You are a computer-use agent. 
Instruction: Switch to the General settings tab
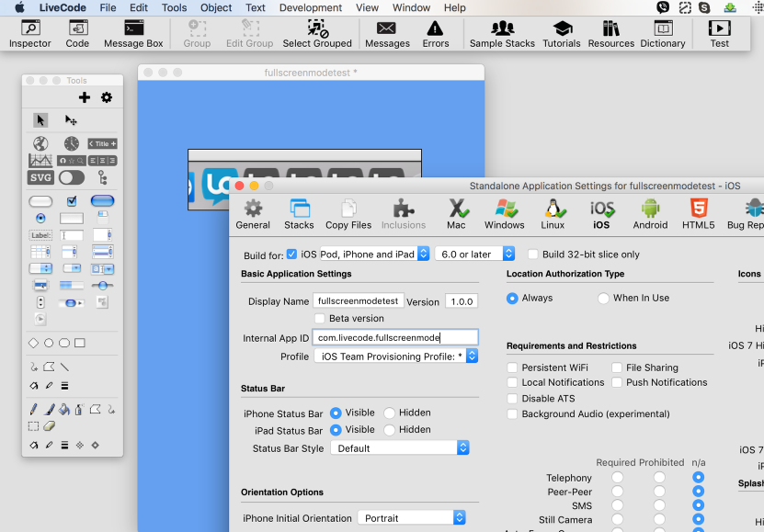(253, 214)
